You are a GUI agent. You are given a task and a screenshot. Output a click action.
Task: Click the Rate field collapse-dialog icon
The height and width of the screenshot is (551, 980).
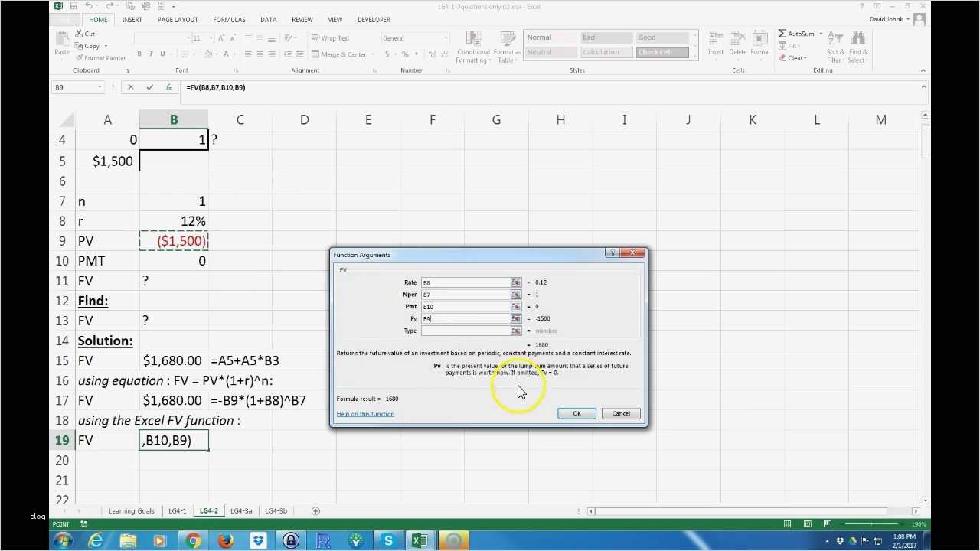click(516, 282)
